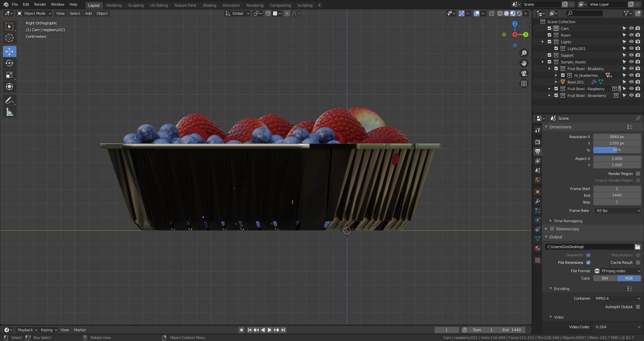Uncheck the Support collection checkbox
The image size is (644, 341).
tap(549, 55)
